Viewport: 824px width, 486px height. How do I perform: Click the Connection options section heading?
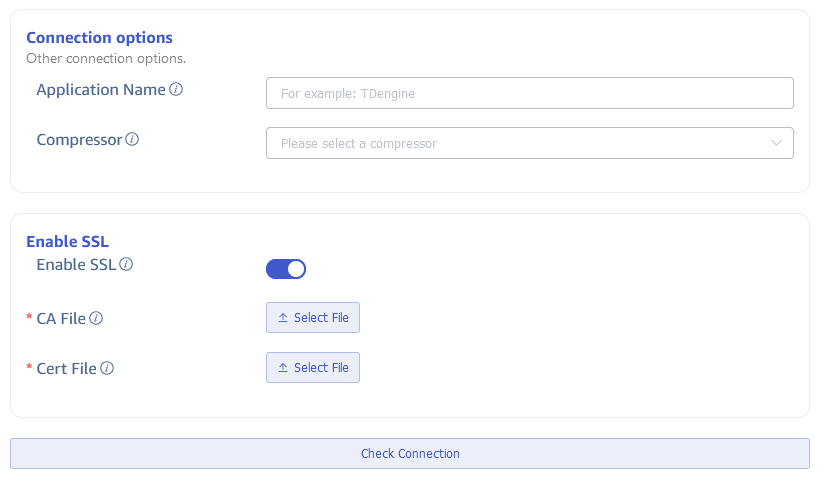click(x=99, y=38)
